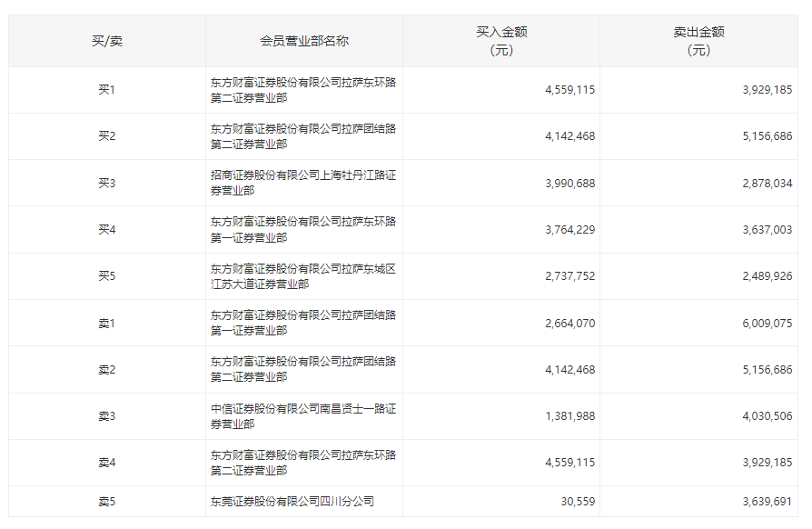Select the 卖1 row label
This screenshot has width=812, height=529.
[x=106, y=324]
